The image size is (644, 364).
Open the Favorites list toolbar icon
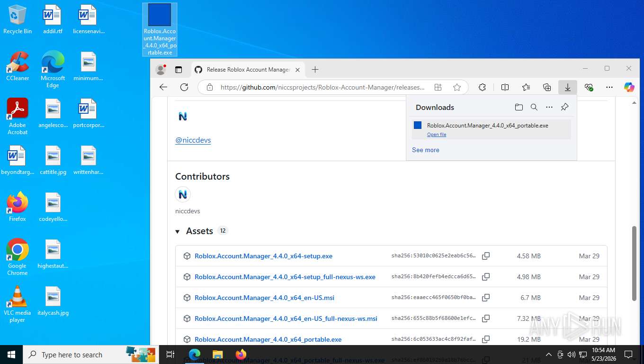tap(526, 87)
